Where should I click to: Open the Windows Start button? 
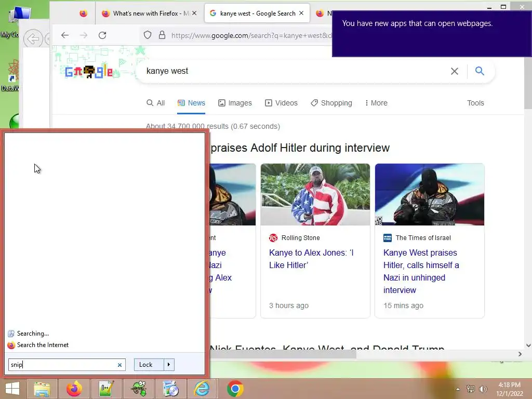[x=12, y=389]
